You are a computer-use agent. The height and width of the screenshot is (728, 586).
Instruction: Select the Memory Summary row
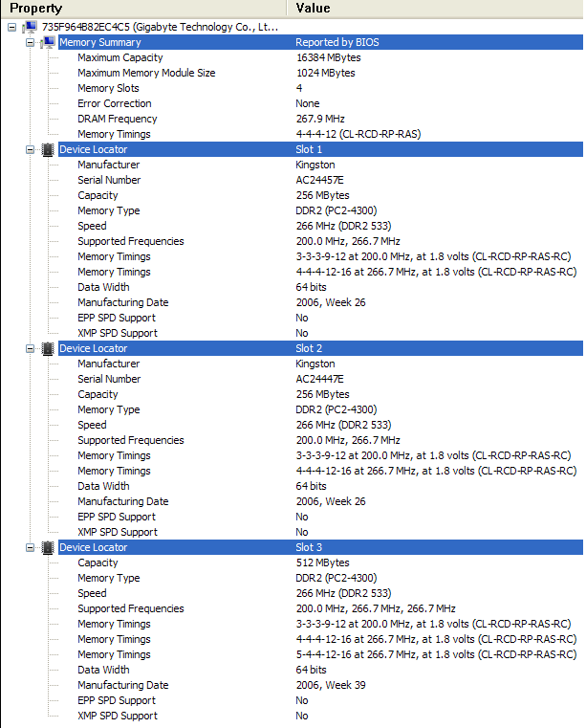click(x=320, y=42)
